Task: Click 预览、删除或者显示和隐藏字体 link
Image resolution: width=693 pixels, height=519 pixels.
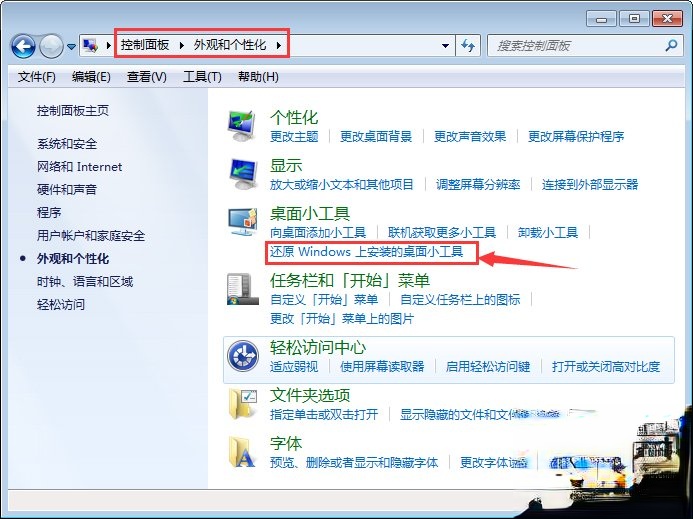Action: point(354,463)
